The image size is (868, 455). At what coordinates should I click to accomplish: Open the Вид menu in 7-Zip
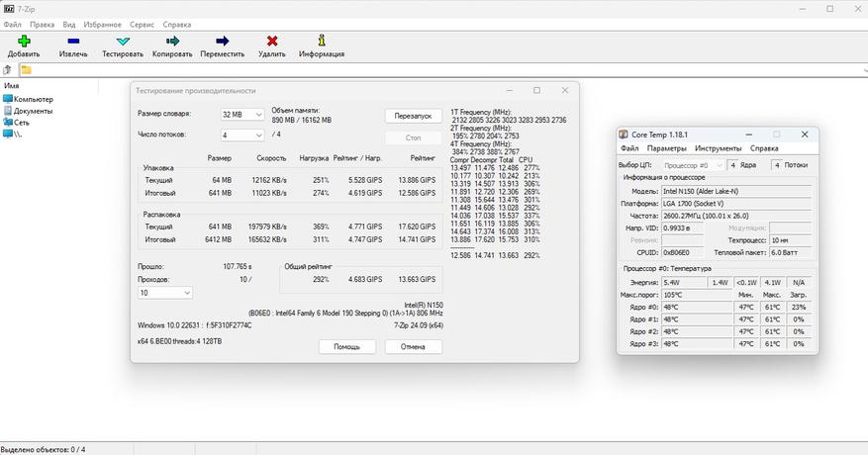(x=69, y=25)
